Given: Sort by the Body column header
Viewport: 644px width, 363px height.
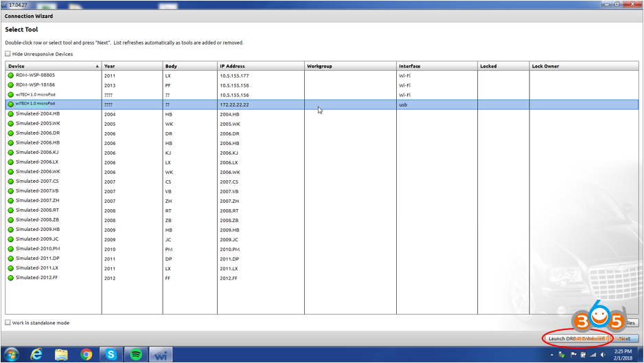Looking at the screenshot, I should click(189, 66).
